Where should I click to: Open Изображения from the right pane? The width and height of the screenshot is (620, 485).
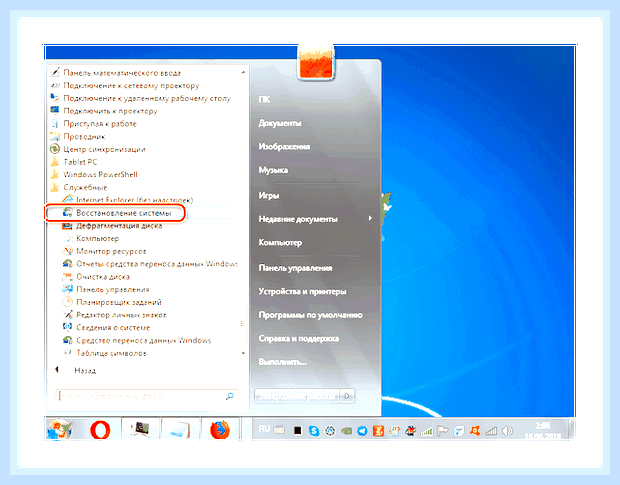(x=284, y=147)
